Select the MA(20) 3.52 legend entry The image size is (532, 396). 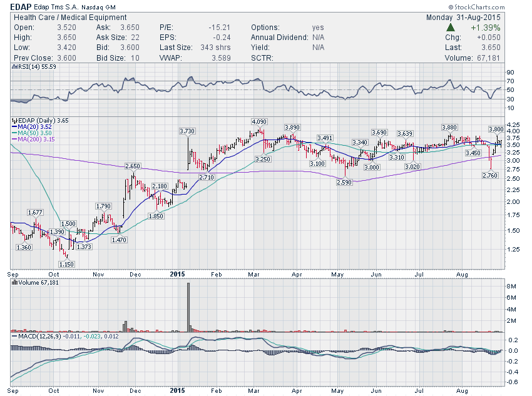[32, 127]
